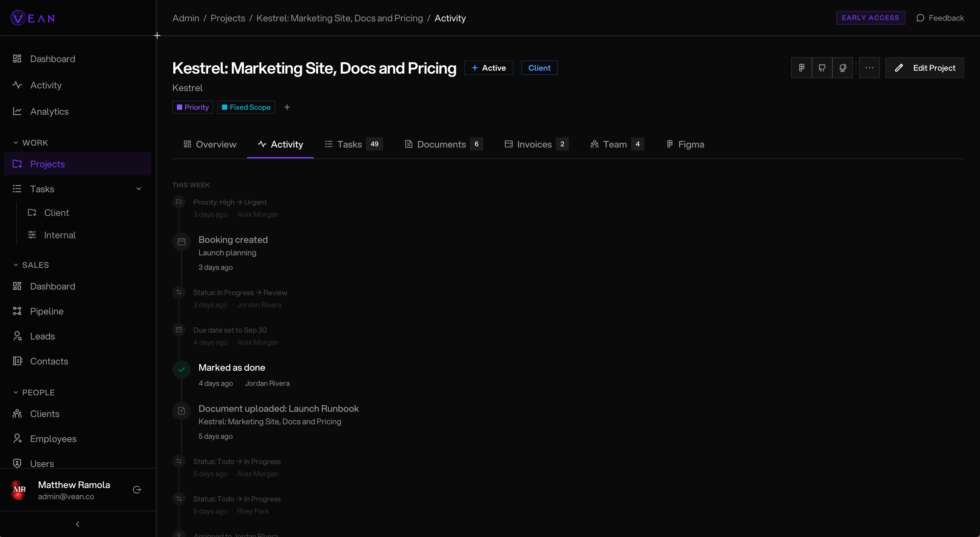
Task: Click the globe website icon in header
Action: tap(843, 68)
